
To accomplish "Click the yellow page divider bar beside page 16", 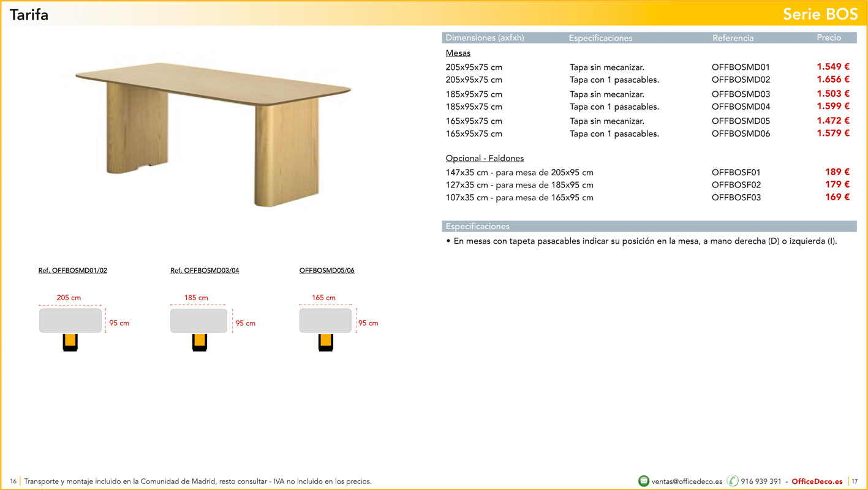I will click(x=19, y=481).
